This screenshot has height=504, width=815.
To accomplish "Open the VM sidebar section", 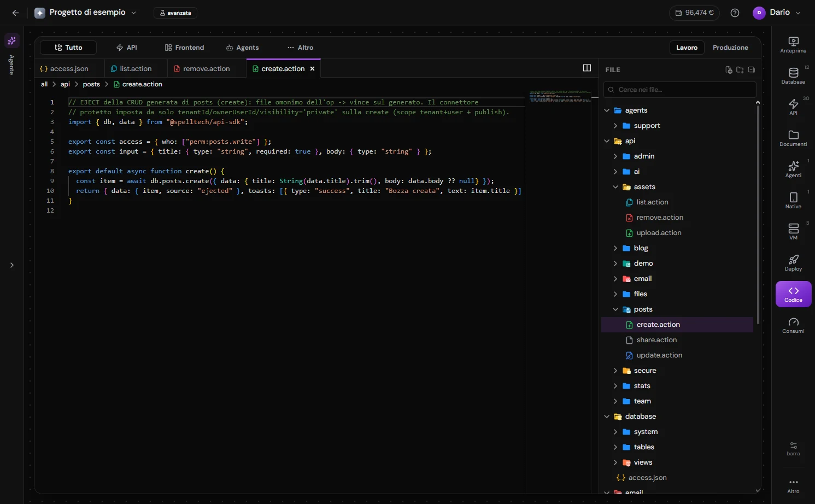I will [793, 232].
